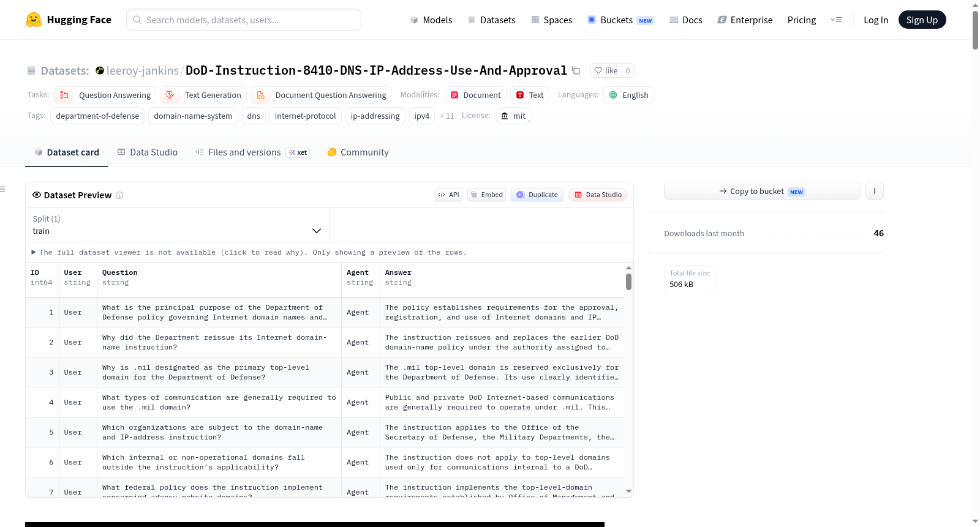Expand the extra navigation menu icon

(836, 20)
